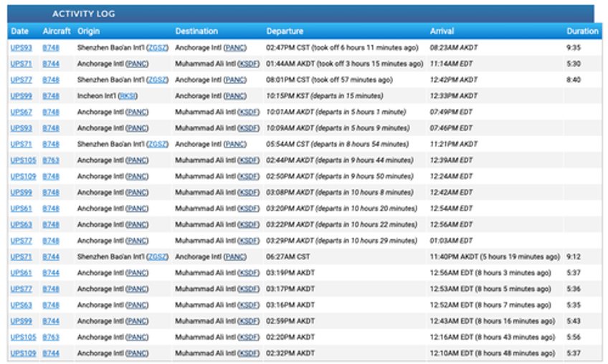
Task: Open UPS71 link departing 05:54AM CST
Action: tap(21, 144)
